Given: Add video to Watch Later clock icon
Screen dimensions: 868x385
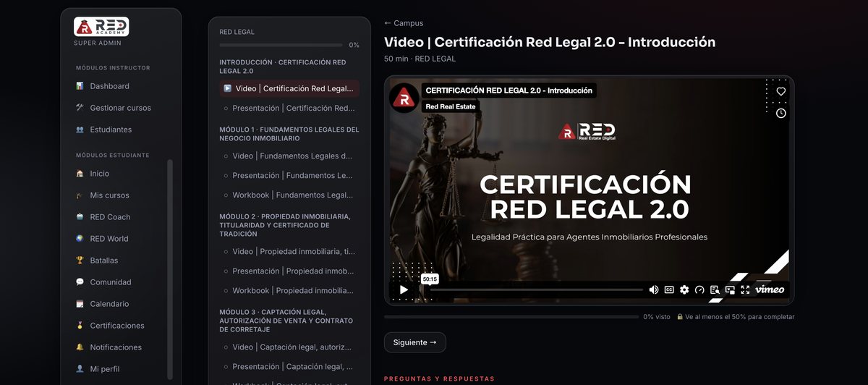Looking at the screenshot, I should click(781, 114).
